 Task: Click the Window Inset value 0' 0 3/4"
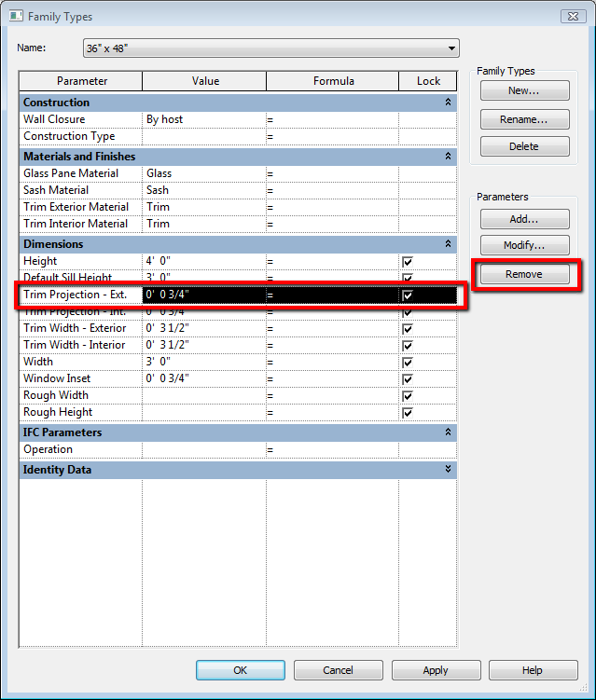pos(203,379)
